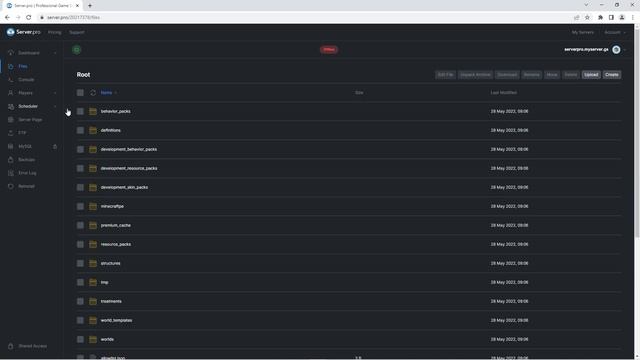Click the Server Page sidebar icon

pos(11,120)
